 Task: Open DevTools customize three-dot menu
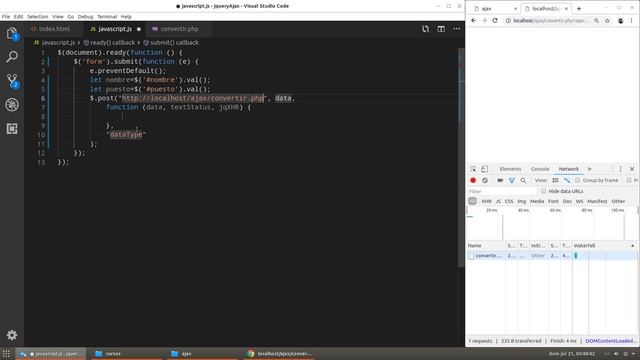(621, 169)
